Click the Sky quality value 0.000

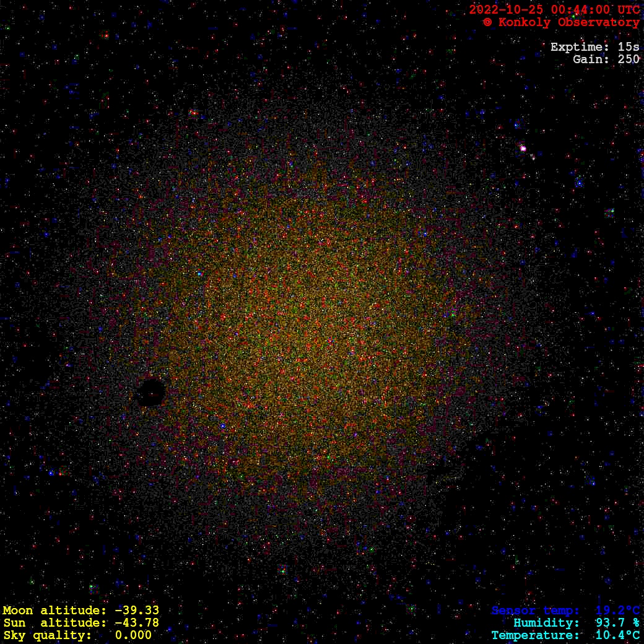point(133,635)
